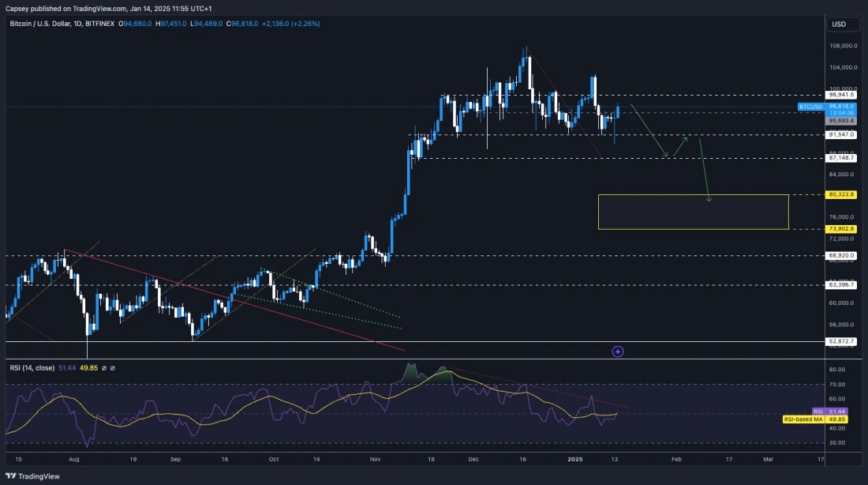Toggle RSI visibility with its hide icon
Viewport: 868px width, 485px height.
tap(103, 368)
